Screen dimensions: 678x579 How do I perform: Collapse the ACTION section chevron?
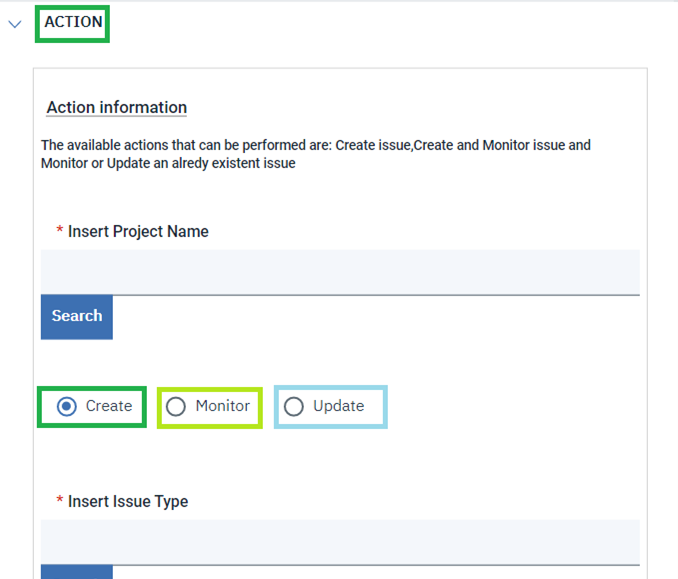pyautogui.click(x=15, y=23)
